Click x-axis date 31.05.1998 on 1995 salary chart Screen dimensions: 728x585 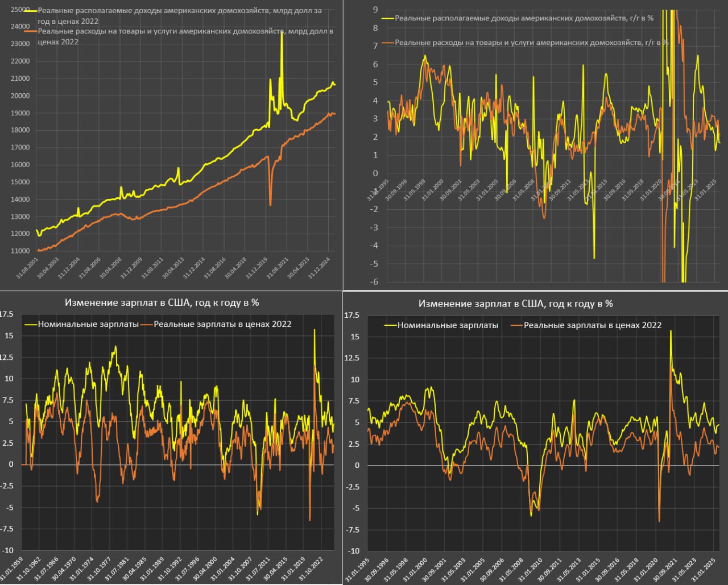[x=396, y=569]
